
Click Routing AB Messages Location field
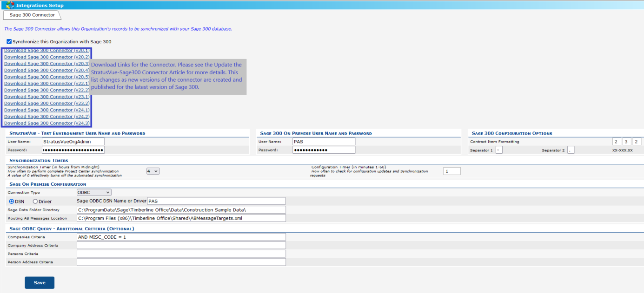181,218
